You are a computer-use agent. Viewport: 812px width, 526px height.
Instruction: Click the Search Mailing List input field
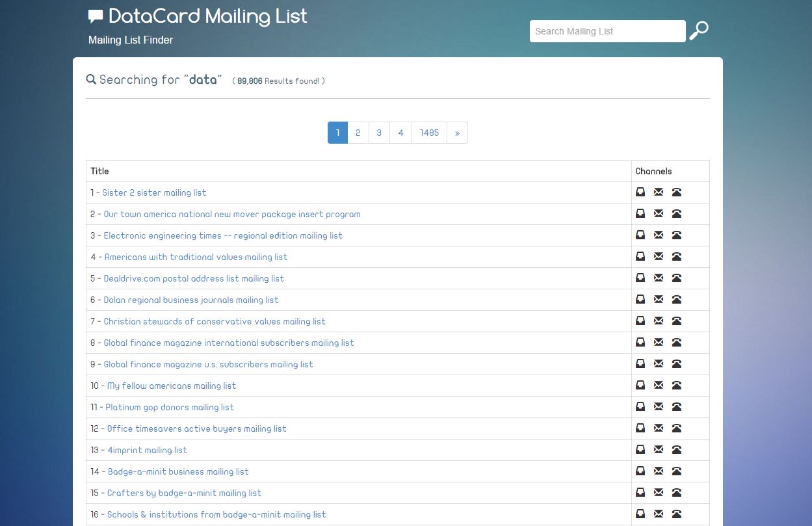tap(608, 31)
